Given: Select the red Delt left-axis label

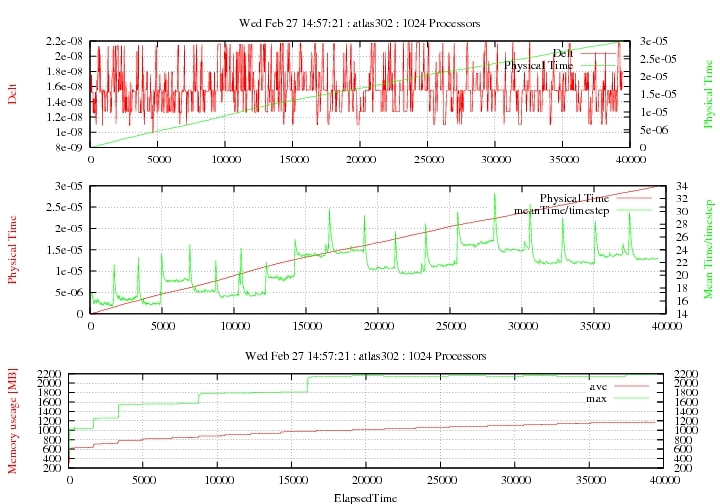Looking at the screenshot, I should [12, 94].
